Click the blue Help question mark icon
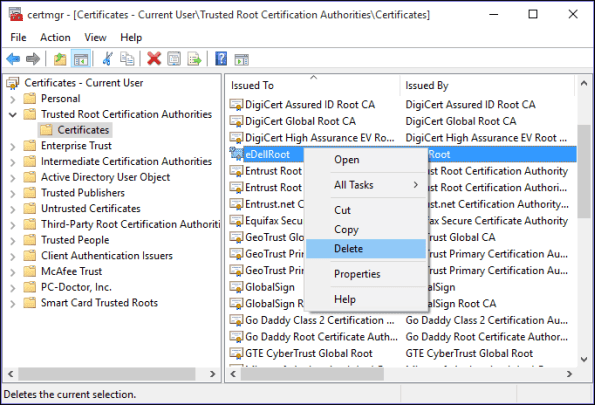The height and width of the screenshot is (405, 595). 221,59
